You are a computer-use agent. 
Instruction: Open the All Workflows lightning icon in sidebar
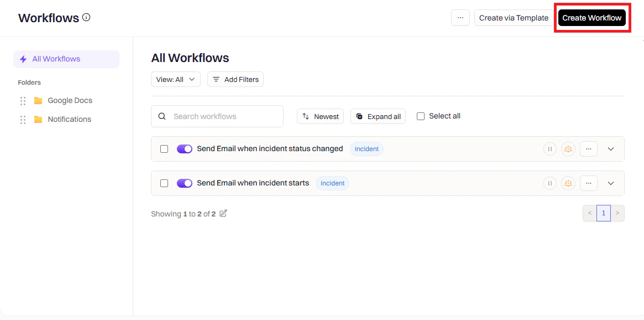tap(22, 59)
